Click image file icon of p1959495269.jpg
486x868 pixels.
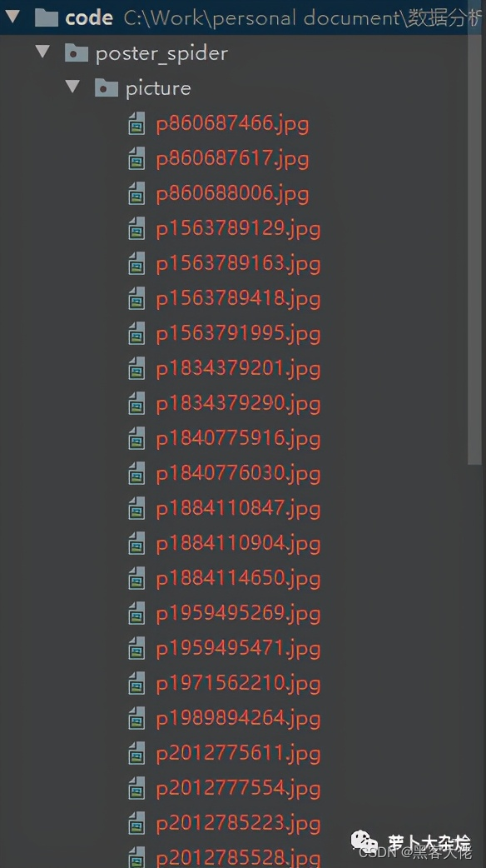click(x=136, y=613)
